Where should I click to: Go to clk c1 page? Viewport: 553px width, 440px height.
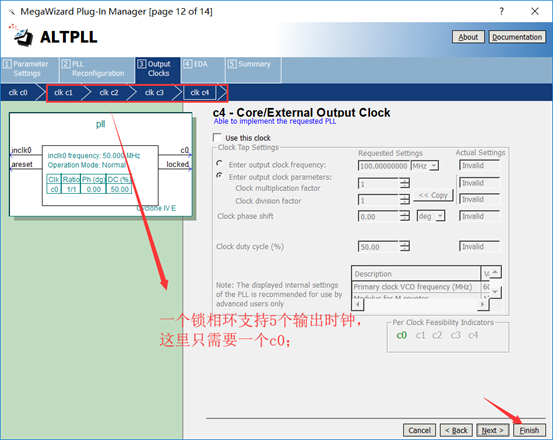click(x=63, y=93)
